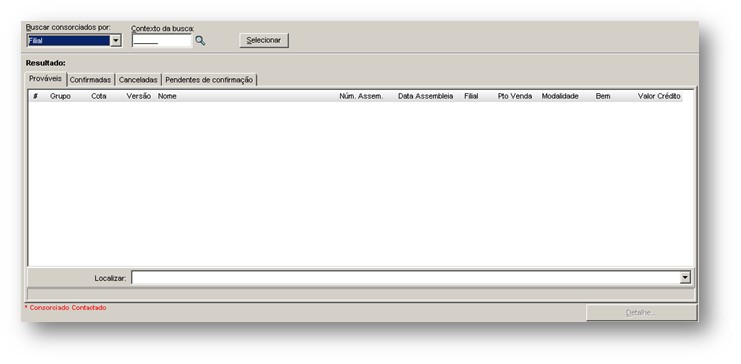Click the Pto Venda column header
Image resolution: width=741 pixels, height=364 pixels.
pyautogui.click(x=515, y=96)
